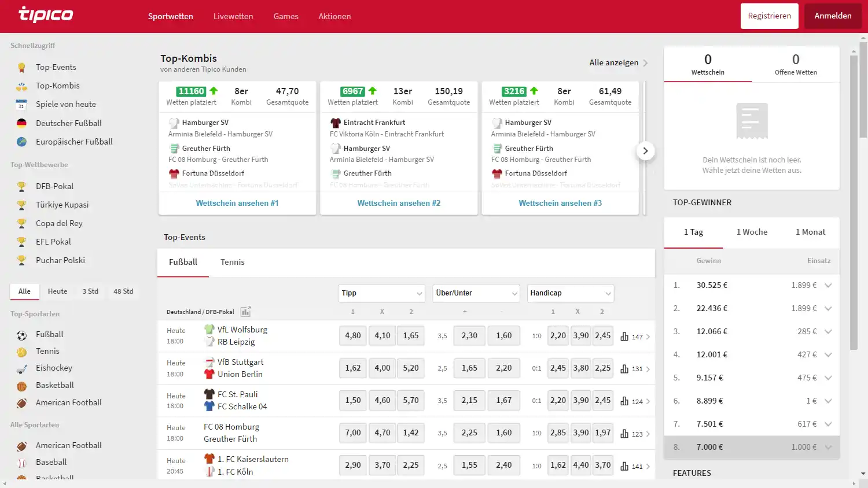Pick odds 1,42 for Greuther Fürth win
The image size is (868, 488).
pos(411,432)
